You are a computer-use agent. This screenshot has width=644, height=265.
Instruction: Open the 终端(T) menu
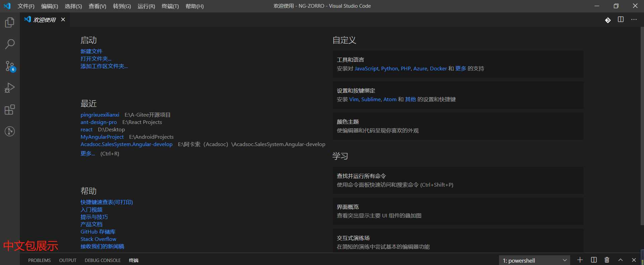170,6
